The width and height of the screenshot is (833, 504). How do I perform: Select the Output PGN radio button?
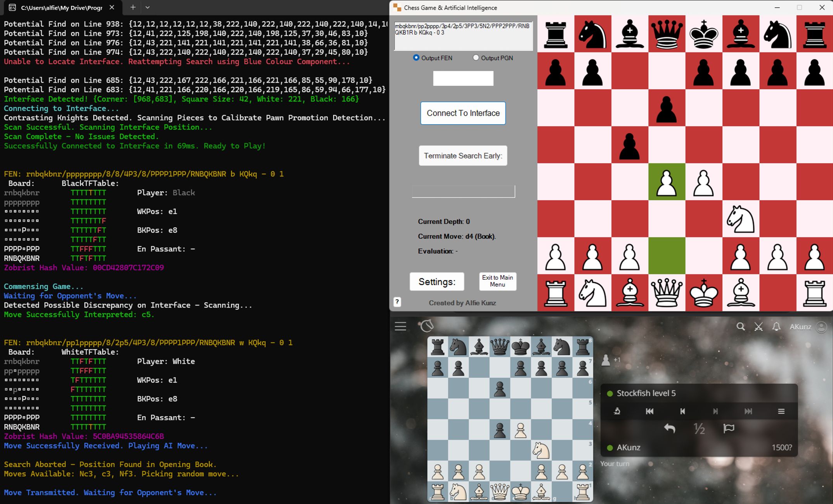[x=476, y=58]
